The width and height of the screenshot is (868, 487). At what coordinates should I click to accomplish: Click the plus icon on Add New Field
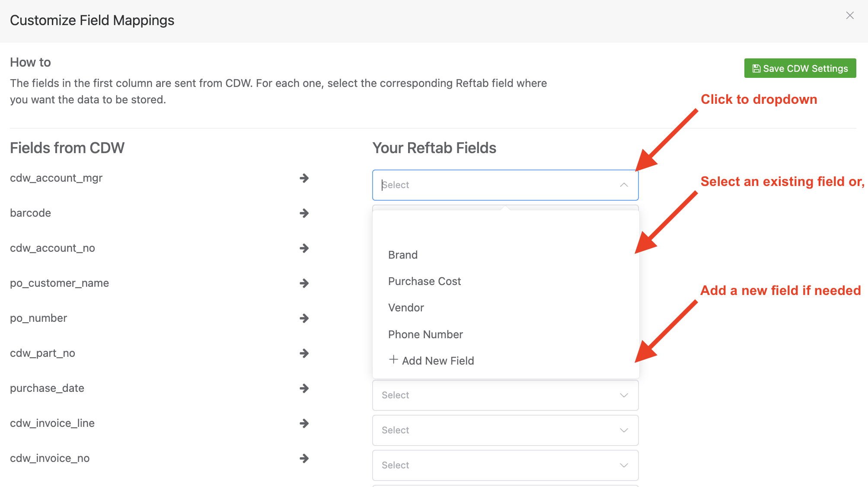pos(393,360)
